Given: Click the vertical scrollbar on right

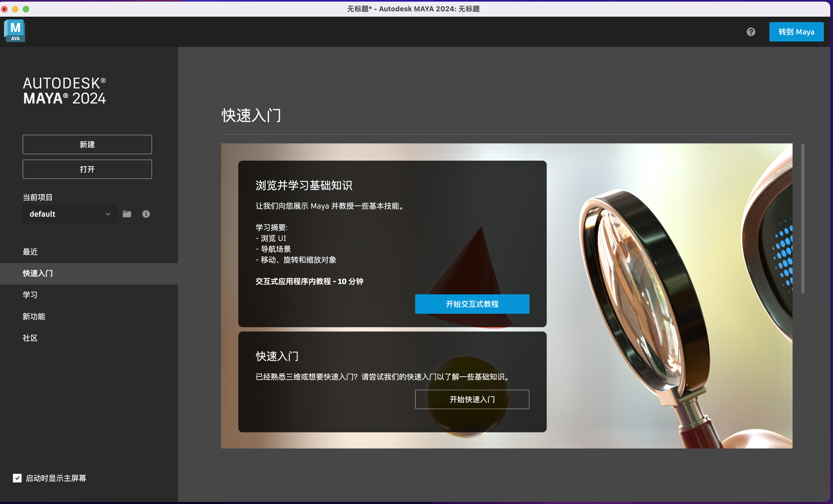Looking at the screenshot, I should (803, 219).
